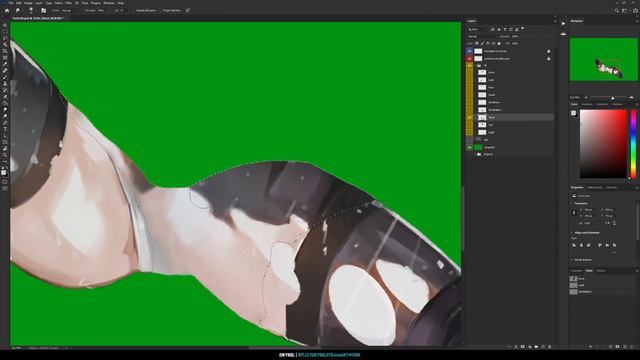Open the Search icon at top right
Viewport: 640px width, 360px height.
pyautogui.click(x=616, y=11)
